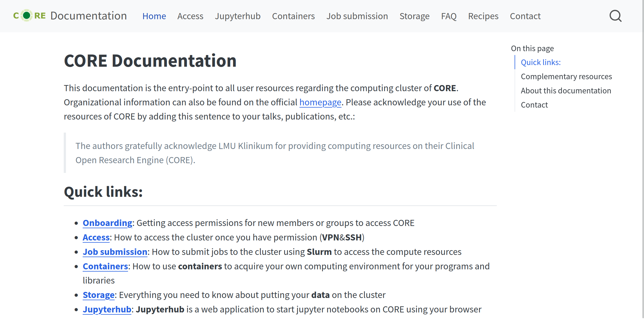This screenshot has height=323, width=644.
Task: Open the Recipes navigation item
Action: click(x=483, y=16)
